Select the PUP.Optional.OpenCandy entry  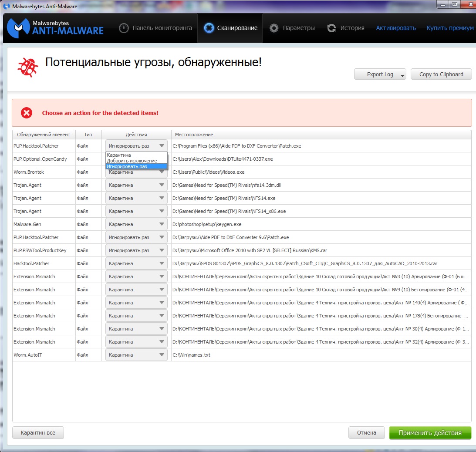(40, 159)
